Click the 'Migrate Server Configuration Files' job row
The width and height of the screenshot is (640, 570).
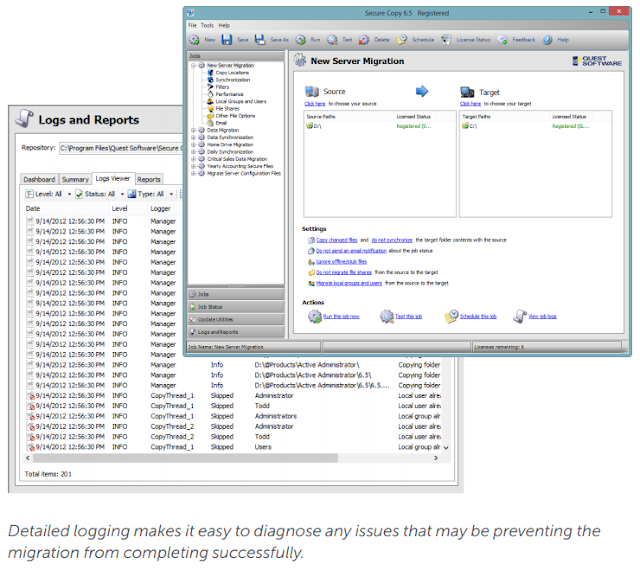[244, 174]
